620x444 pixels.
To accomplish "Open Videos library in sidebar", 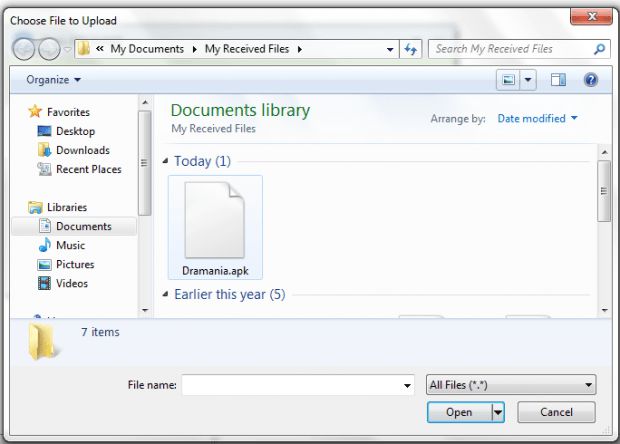I will 71,283.
